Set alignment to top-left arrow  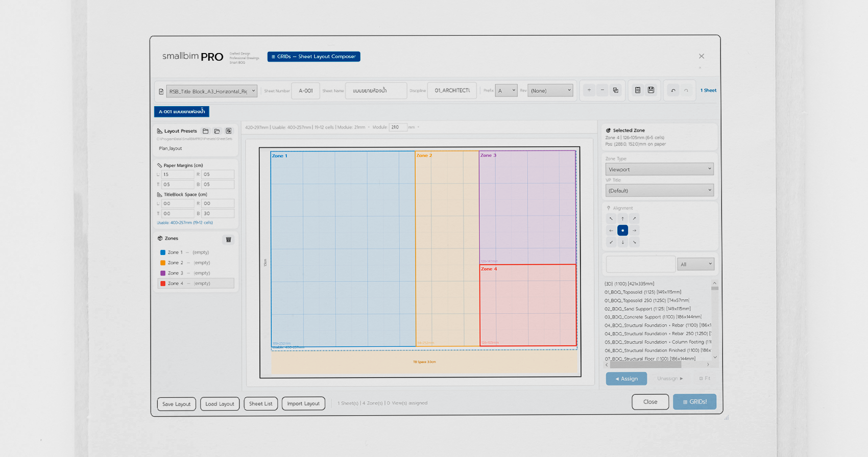[611, 219]
